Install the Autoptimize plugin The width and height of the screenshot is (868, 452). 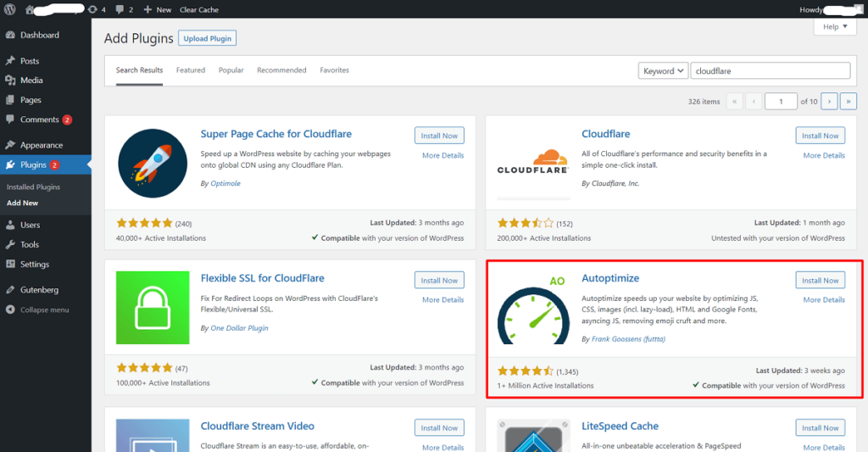(x=820, y=281)
